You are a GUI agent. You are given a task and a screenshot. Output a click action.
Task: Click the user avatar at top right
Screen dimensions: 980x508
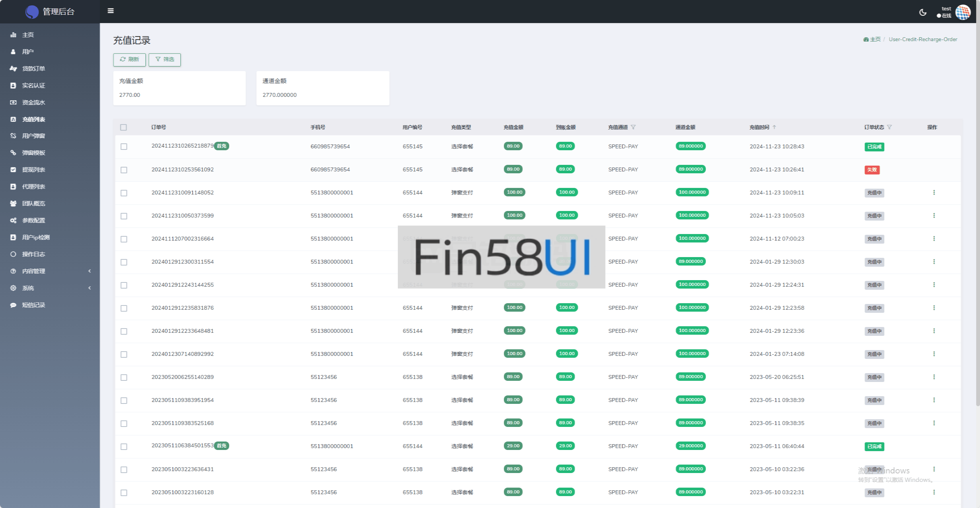(963, 12)
